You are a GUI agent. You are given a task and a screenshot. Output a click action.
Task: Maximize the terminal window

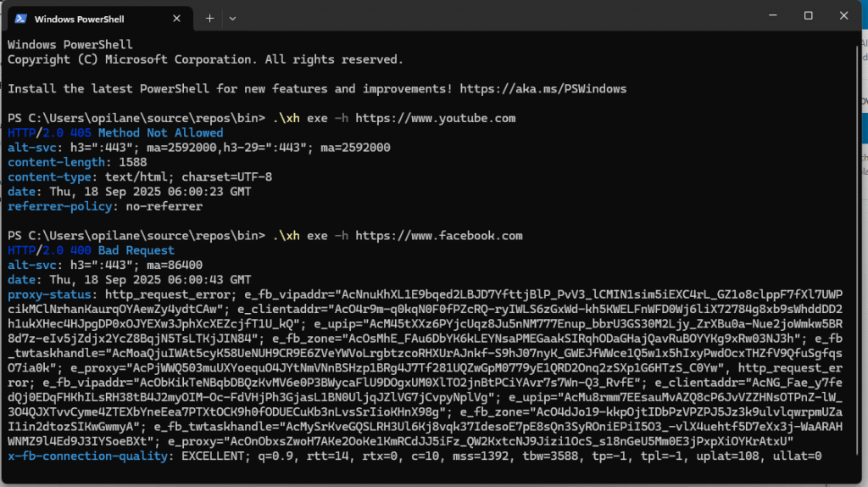point(808,16)
